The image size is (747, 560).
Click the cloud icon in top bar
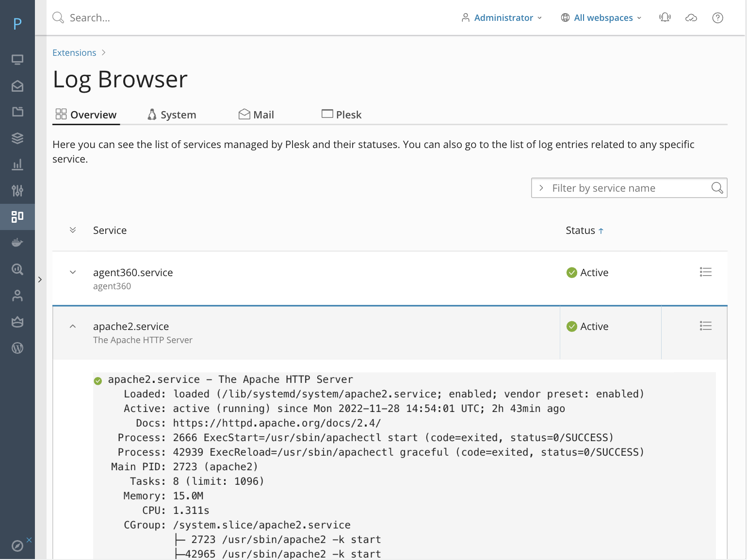click(x=691, y=18)
